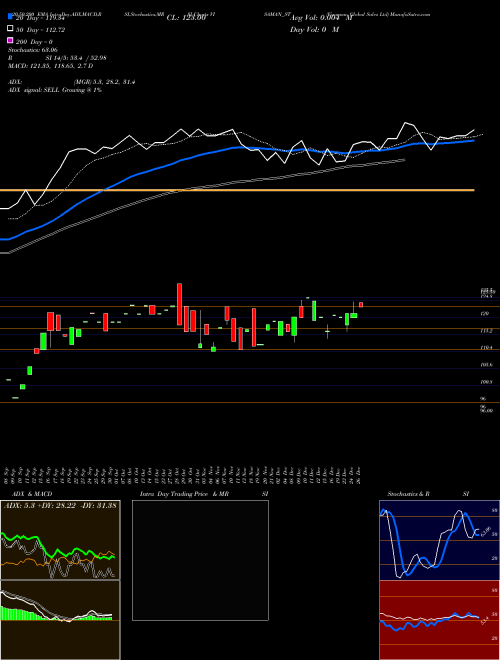
Task: Click the 'ADX: 5.3 +DY: 28.22 -DY: 31.38' header
Action: coord(60,505)
